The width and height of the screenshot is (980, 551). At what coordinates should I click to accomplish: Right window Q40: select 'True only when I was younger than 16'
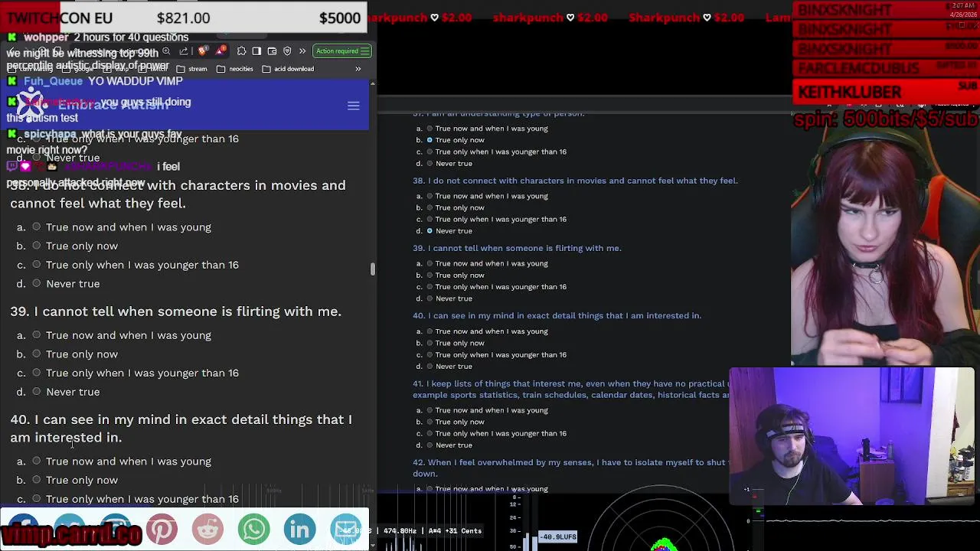point(430,355)
